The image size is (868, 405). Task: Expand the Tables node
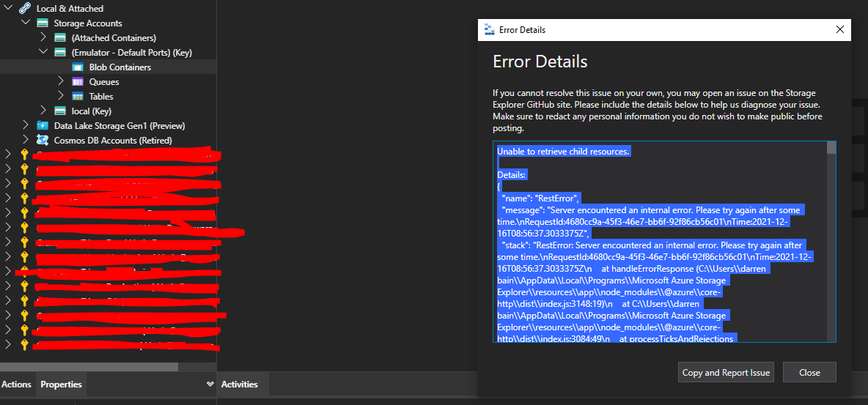pos(61,96)
